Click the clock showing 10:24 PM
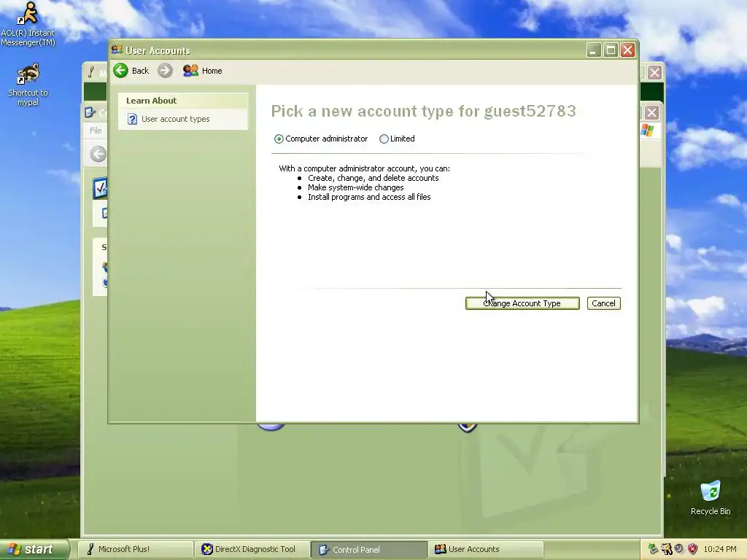747x560 pixels. coord(720,550)
